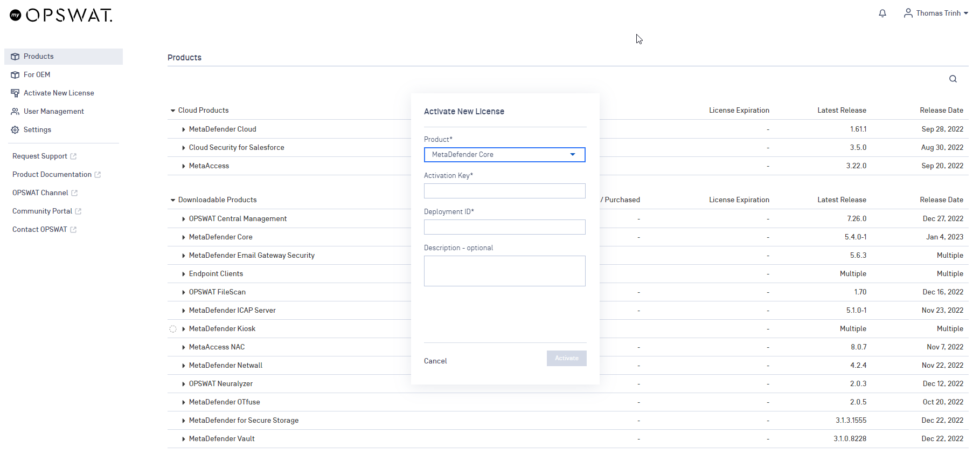Screen dimensions: 980x460
Task: Click external-link icon beside Request Support
Action: coord(73,156)
